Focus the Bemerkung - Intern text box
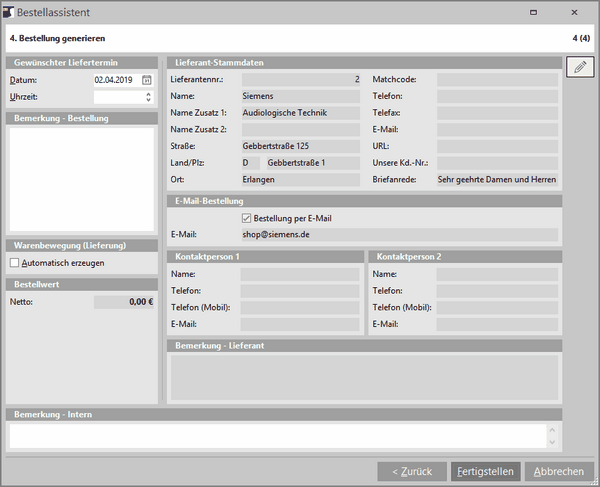This screenshot has width=600, height=487. coord(275,436)
